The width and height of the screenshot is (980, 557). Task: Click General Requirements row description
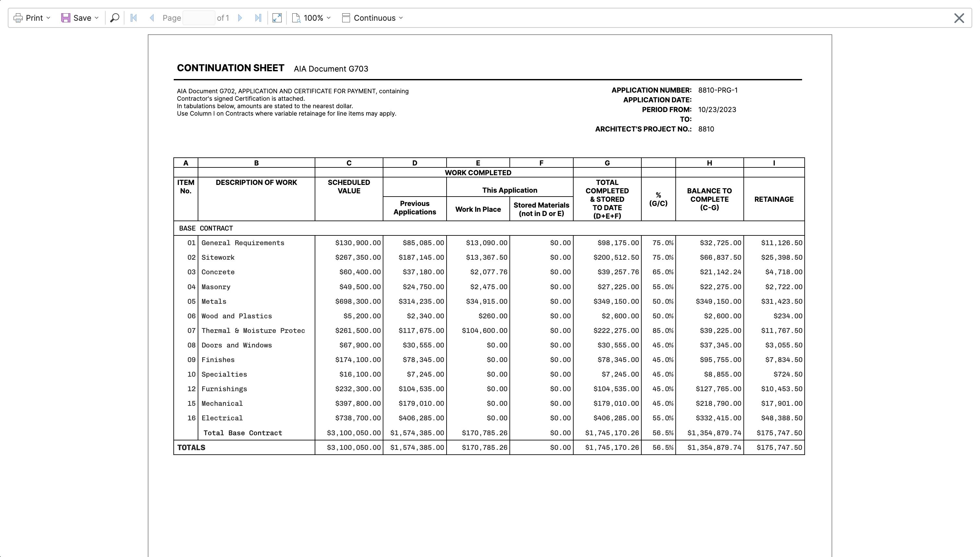[243, 243]
